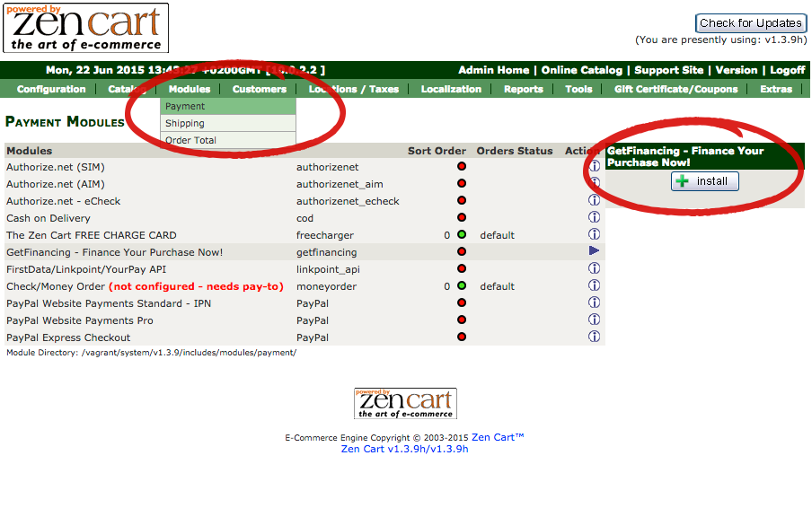
Task: Open the Online Catalog link
Action: click(x=581, y=70)
